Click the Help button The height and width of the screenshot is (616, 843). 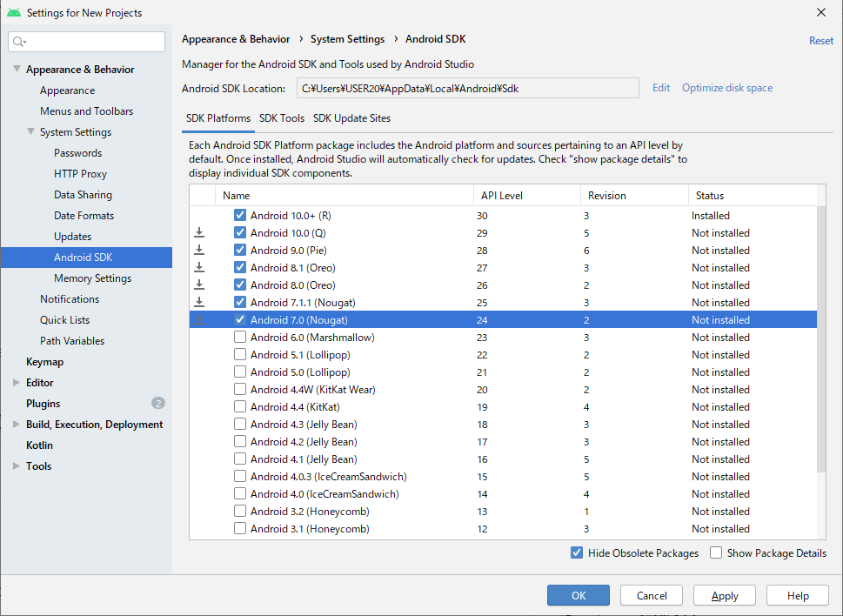[x=798, y=595]
